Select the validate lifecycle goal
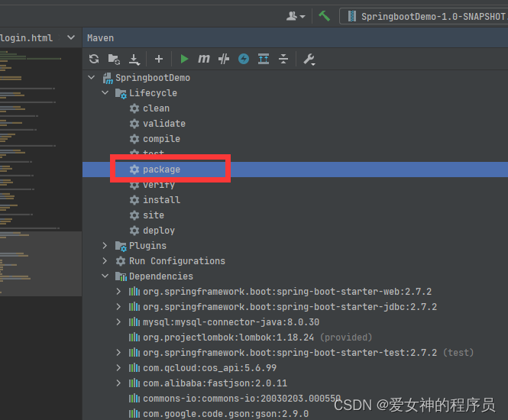 (164, 124)
